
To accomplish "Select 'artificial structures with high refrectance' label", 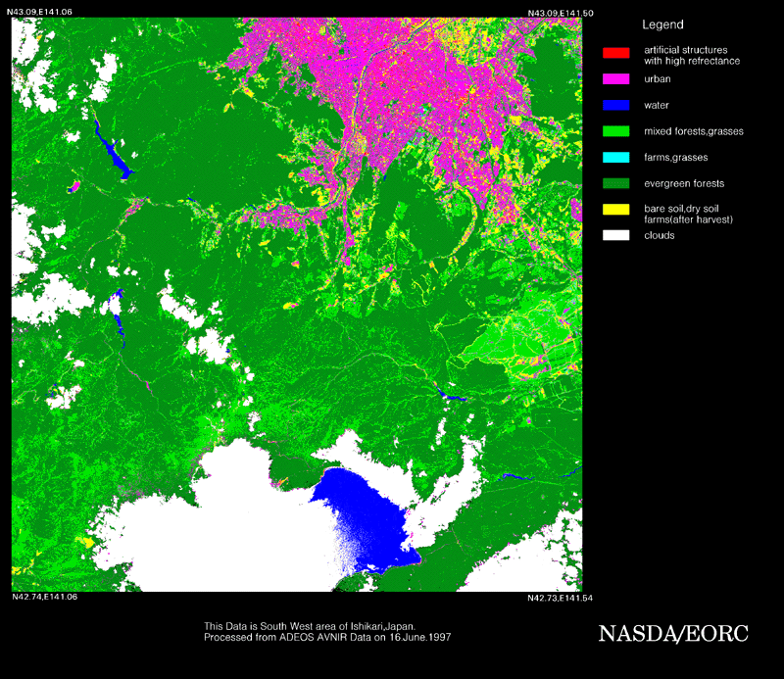I will 692,56.
